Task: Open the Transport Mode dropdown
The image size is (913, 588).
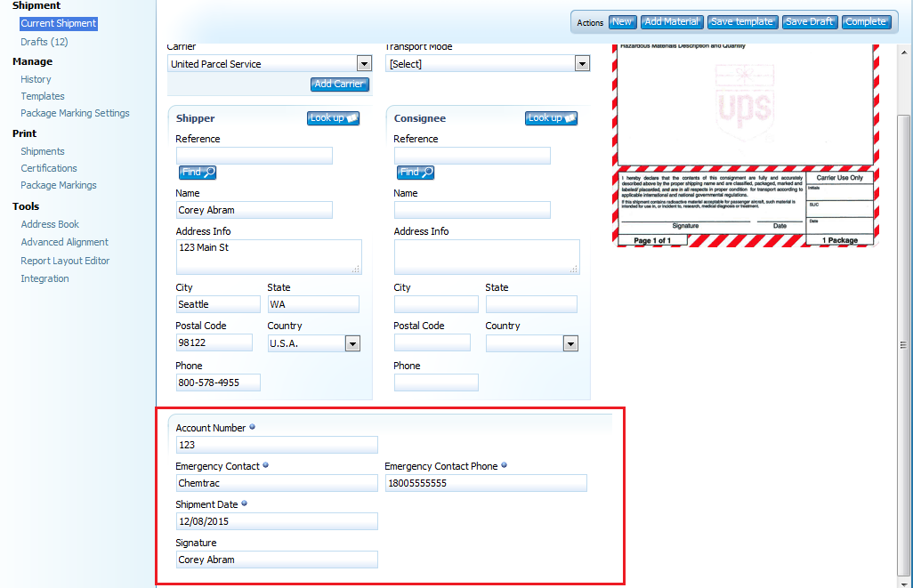Action: 582,64
